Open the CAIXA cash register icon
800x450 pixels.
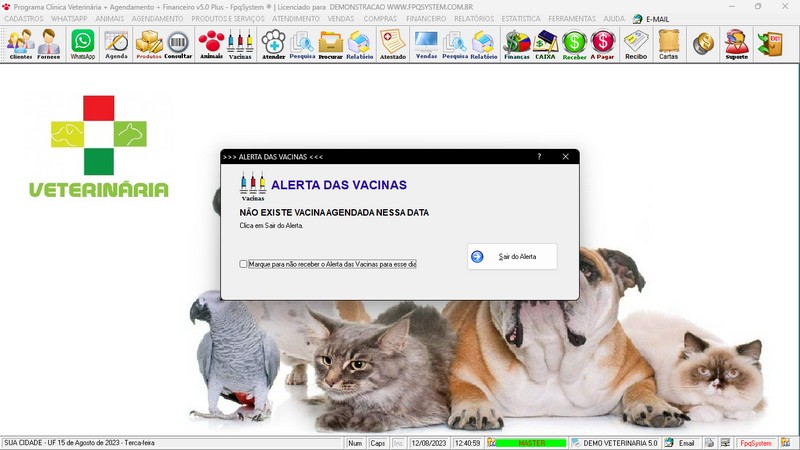(545, 44)
